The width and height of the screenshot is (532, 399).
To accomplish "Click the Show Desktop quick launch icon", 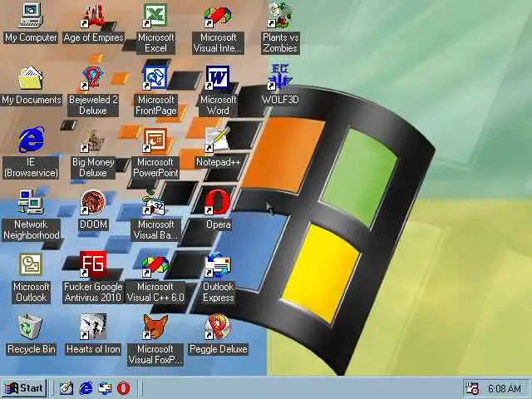I will pyautogui.click(x=66, y=388).
